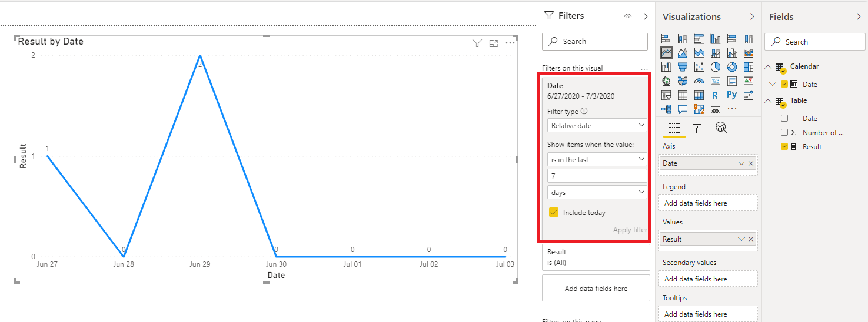Select the ArcGIS Maps visual
Viewport: 868px width, 322px height.
point(699,109)
